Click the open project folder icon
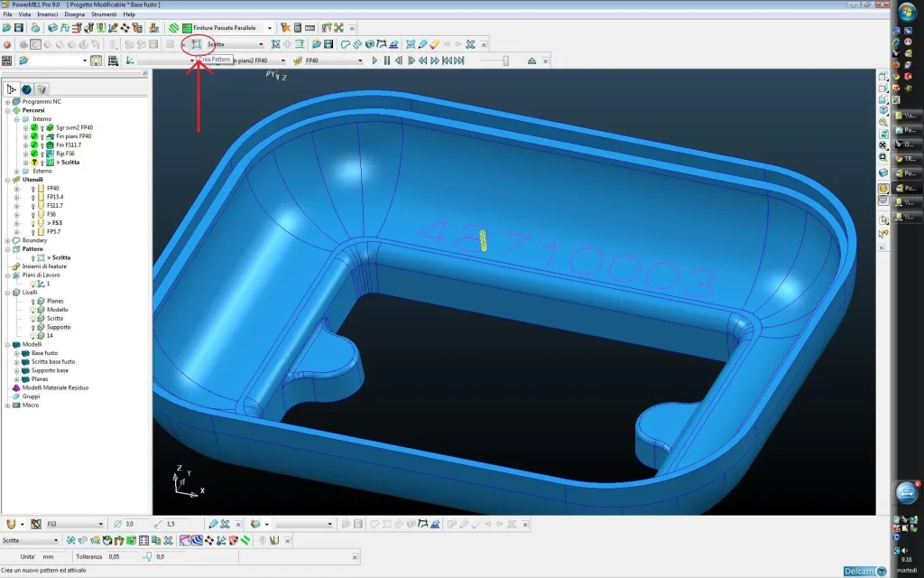The image size is (924, 578). tap(7, 28)
